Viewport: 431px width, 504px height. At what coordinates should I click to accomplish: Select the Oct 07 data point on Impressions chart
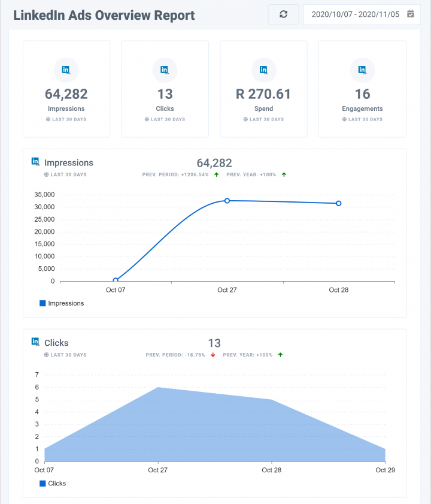(116, 280)
